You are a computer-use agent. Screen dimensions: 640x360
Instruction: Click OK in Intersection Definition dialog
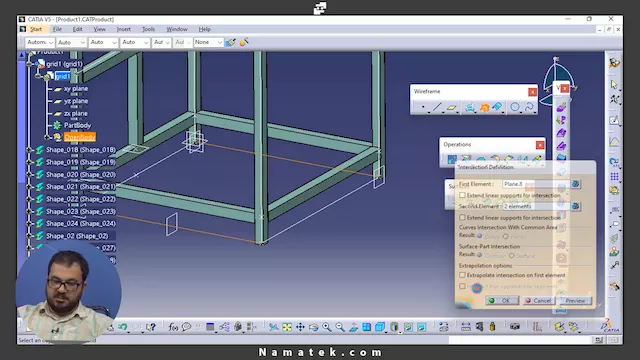click(x=502, y=300)
